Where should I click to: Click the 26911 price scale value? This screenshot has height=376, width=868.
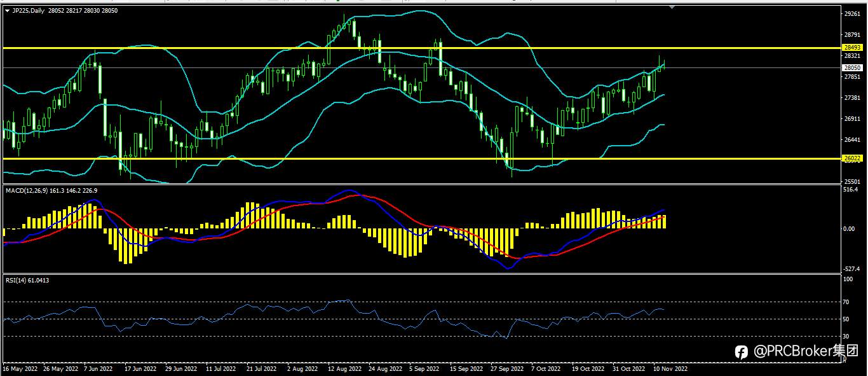pos(852,119)
